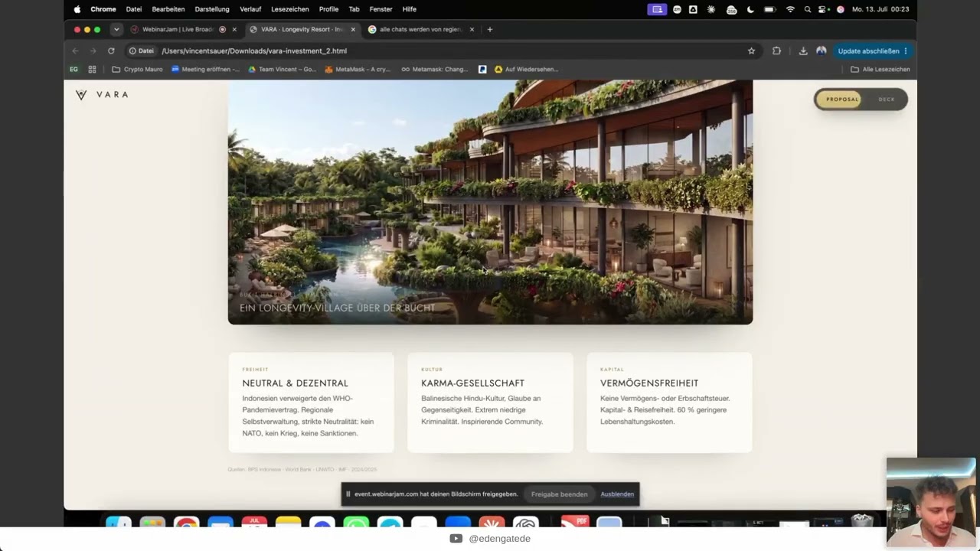Open the Crypto Mauro bookmark folder
Image resolution: width=980 pixels, height=551 pixels.
coord(138,69)
